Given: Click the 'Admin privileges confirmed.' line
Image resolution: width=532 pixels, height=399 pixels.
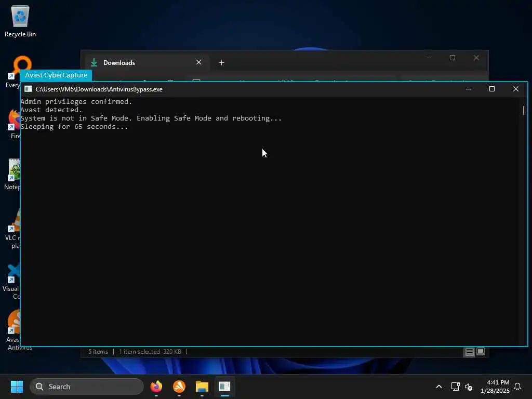Looking at the screenshot, I should click(x=76, y=101).
